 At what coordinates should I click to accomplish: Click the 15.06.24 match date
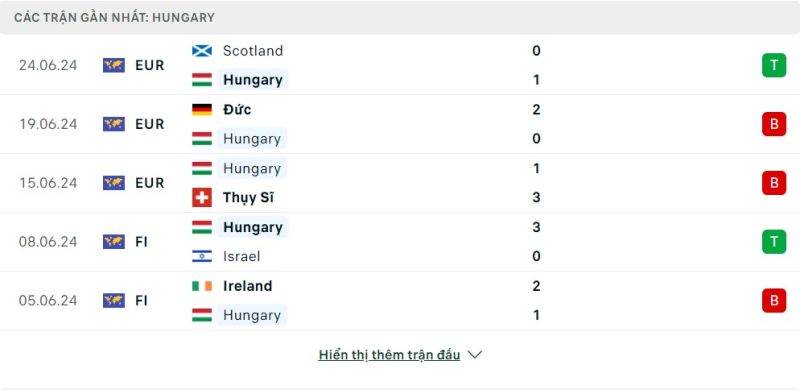pyautogui.click(x=48, y=183)
